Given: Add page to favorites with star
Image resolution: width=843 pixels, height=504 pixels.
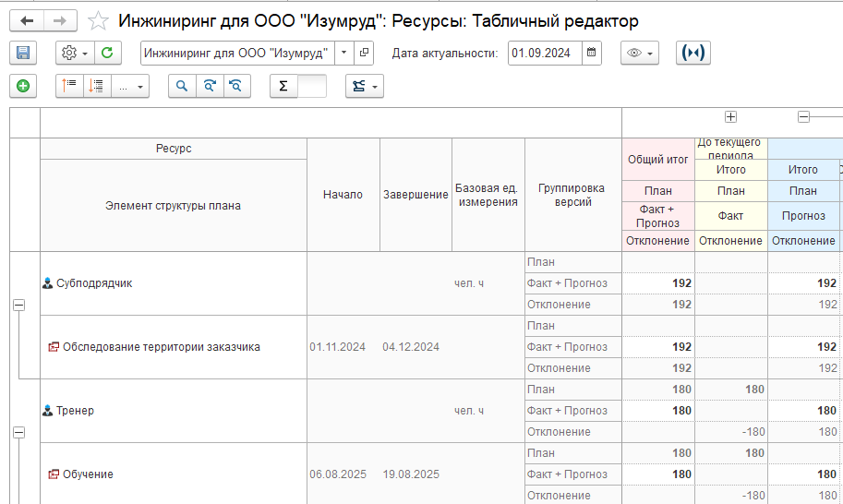Looking at the screenshot, I should click(x=97, y=20).
